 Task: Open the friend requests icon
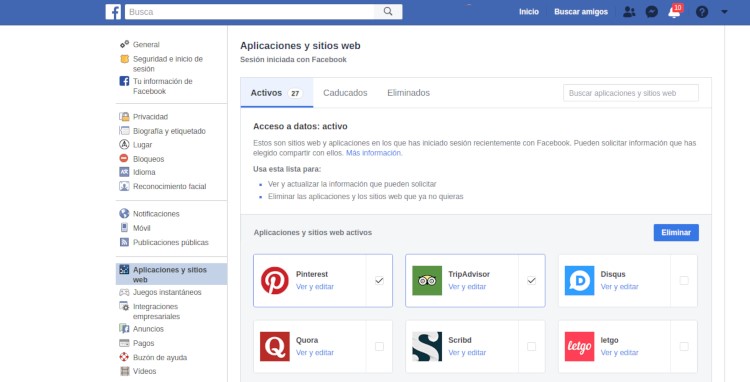tap(629, 12)
